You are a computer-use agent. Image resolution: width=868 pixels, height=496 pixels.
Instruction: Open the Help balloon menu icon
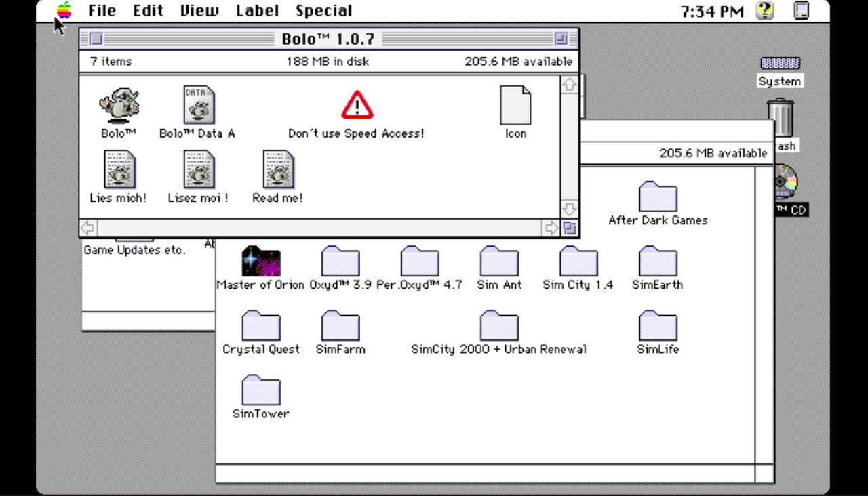click(x=765, y=10)
